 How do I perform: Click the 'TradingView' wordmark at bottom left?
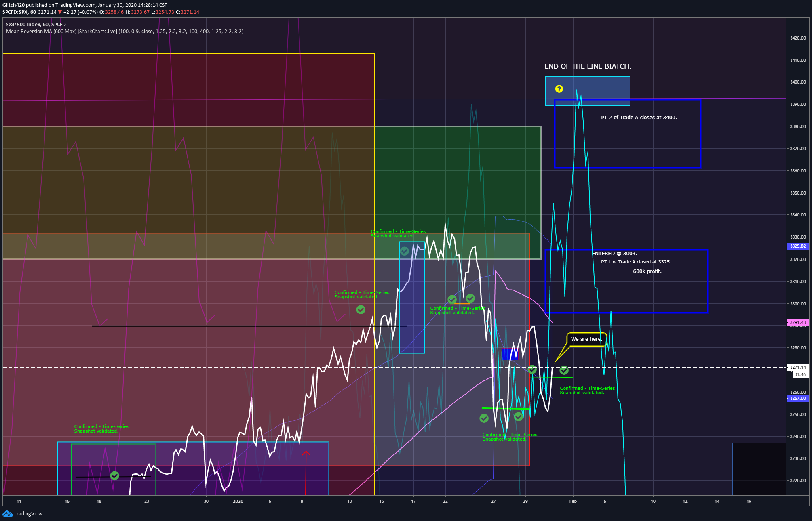(x=28, y=514)
